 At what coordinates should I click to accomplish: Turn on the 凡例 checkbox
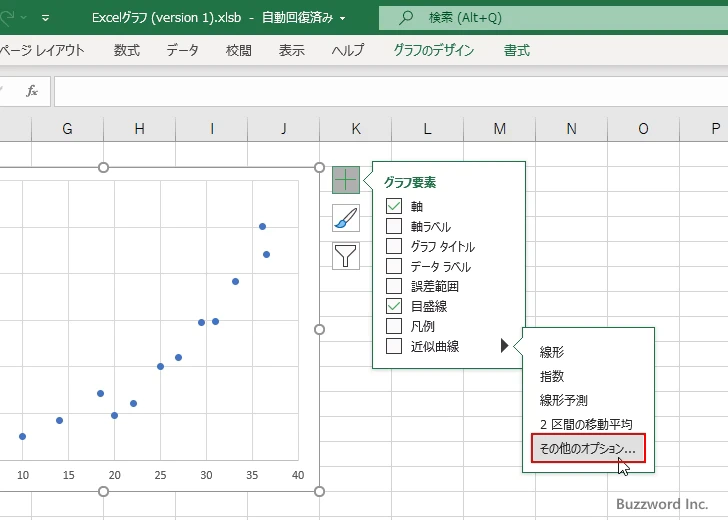394,326
